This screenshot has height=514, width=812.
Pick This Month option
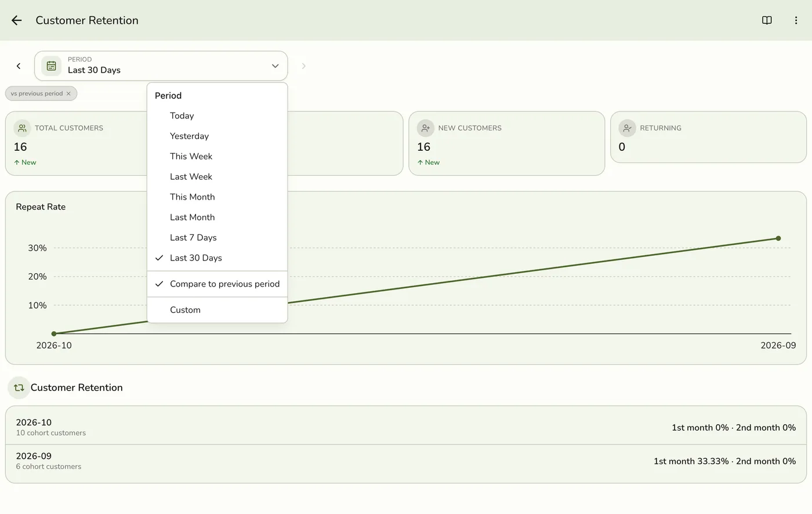[217, 197]
